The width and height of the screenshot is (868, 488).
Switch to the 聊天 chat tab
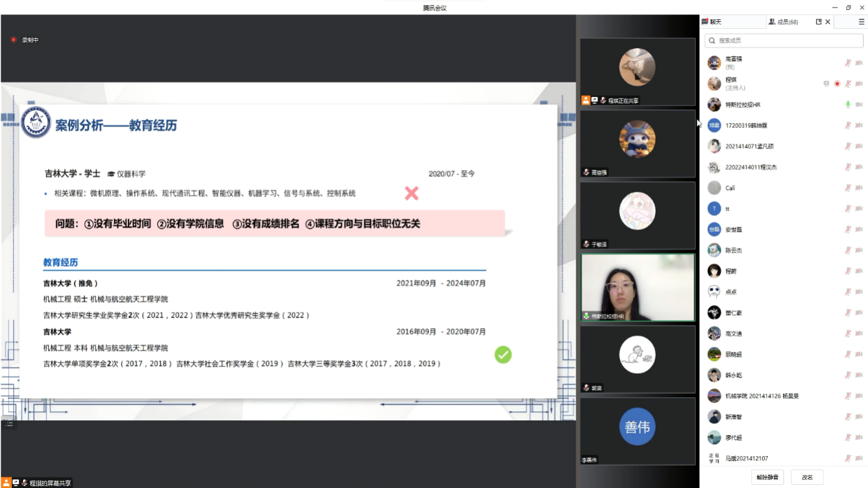point(713,22)
